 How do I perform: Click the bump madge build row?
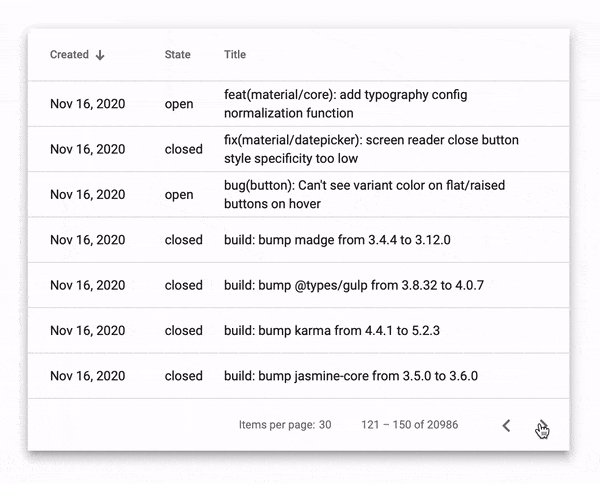(337, 240)
